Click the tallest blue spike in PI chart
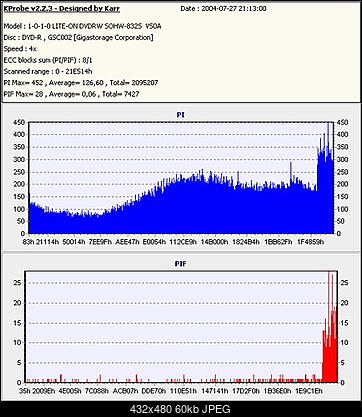 point(328,178)
